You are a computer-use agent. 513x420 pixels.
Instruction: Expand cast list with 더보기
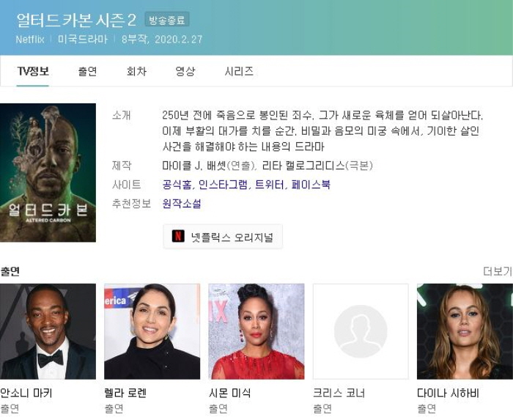tap(498, 271)
